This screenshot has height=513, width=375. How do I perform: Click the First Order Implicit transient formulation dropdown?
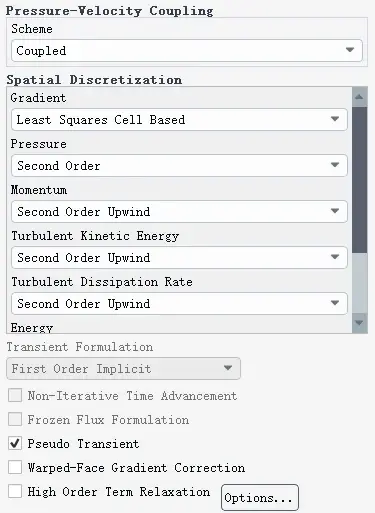pyautogui.click(x=123, y=369)
